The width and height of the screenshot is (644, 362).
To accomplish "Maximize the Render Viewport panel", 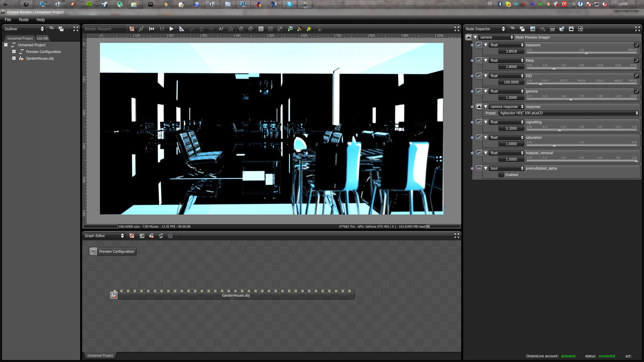I will 457,29.
